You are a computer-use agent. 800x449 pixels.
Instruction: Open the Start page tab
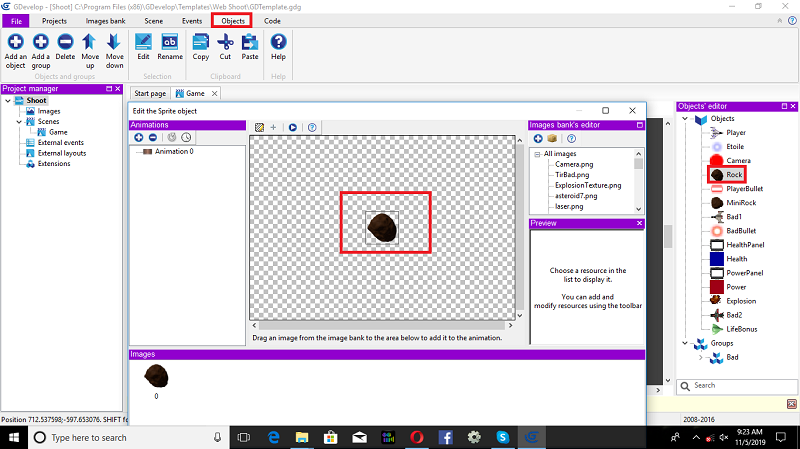point(150,93)
